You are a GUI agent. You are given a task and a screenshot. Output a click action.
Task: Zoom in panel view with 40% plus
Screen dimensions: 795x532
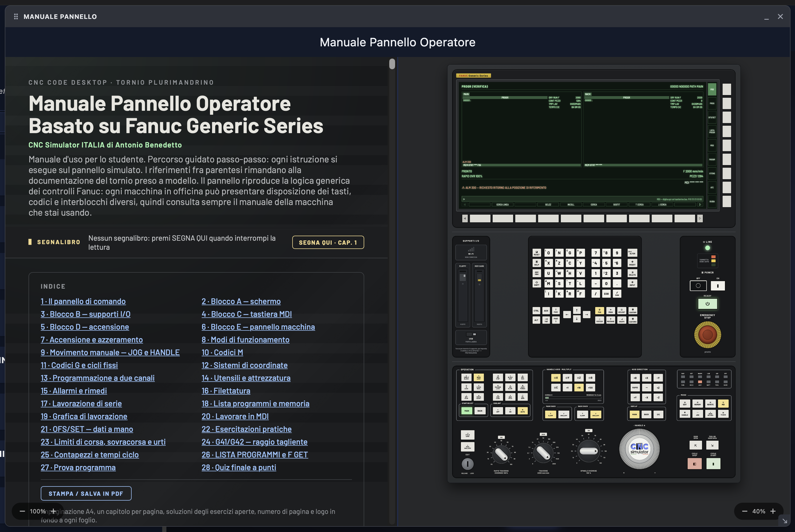click(773, 511)
